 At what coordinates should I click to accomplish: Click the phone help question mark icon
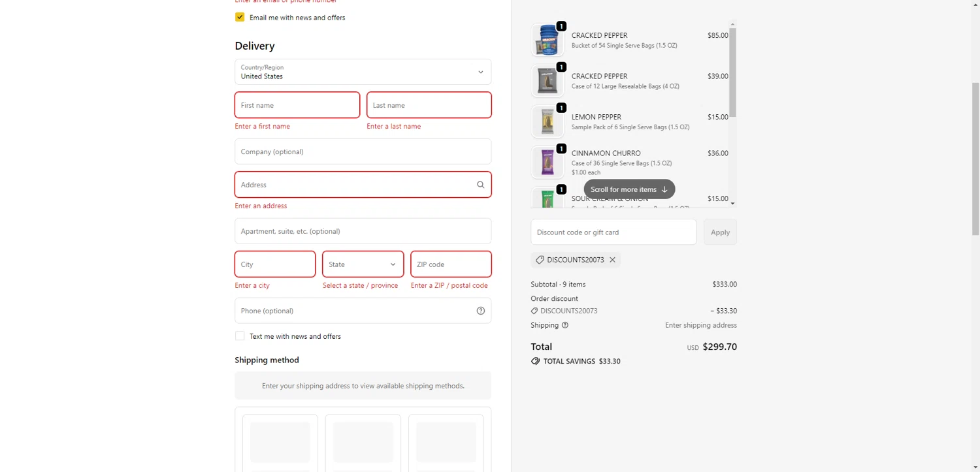click(x=481, y=311)
